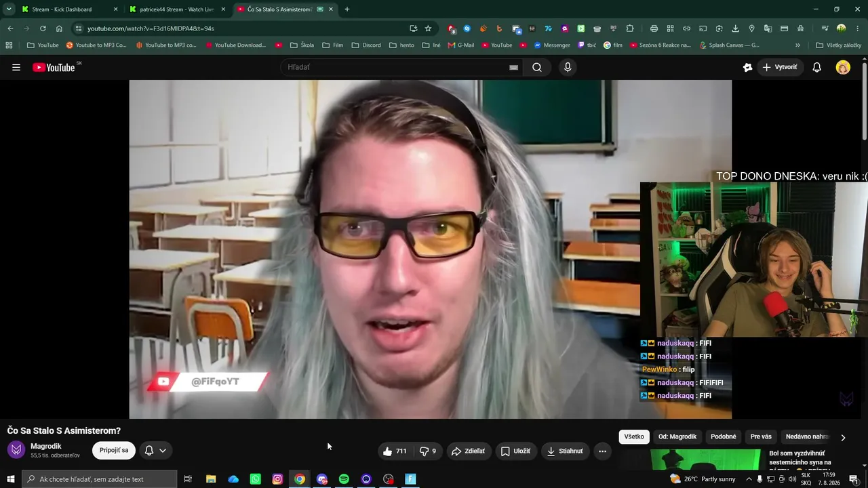Click the Windows taskbar search box
Image resolution: width=868 pixels, height=488 pixels.
100,479
